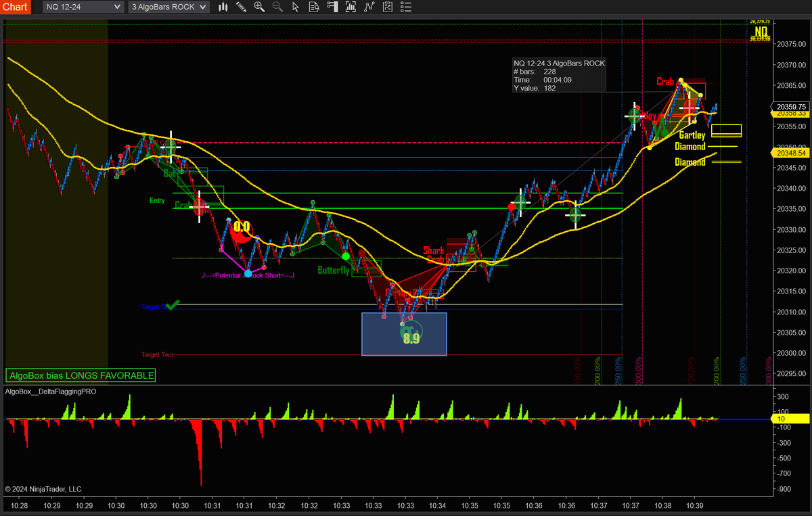
Task: Open the NQ 12-24 instrument dropdown
Action: coord(83,7)
